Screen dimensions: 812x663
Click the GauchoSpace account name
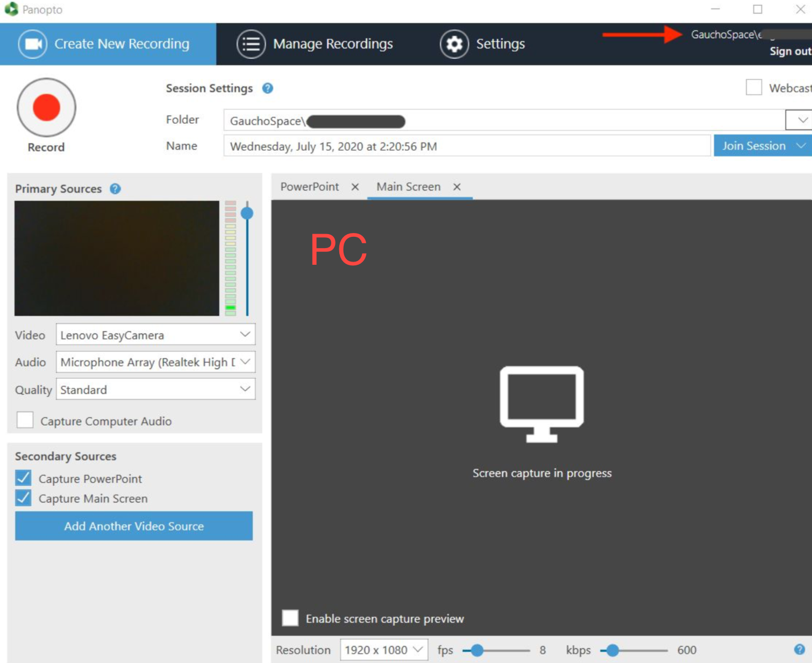click(750, 34)
